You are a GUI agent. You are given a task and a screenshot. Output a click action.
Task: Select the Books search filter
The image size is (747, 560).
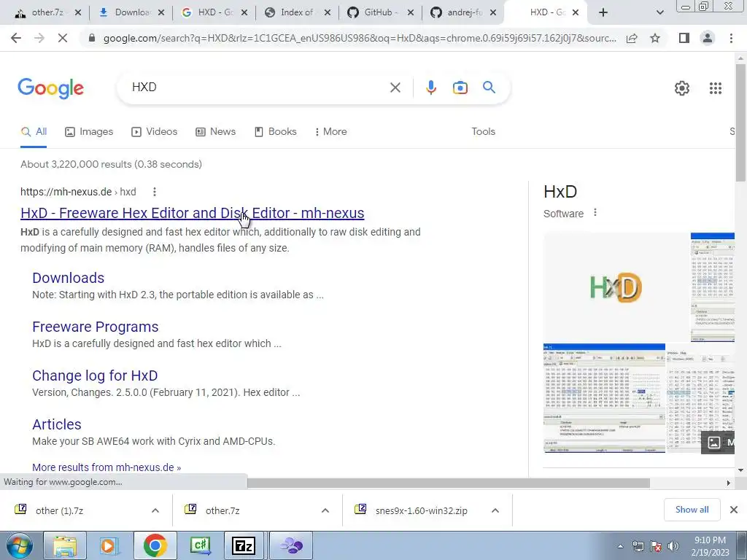coord(275,132)
